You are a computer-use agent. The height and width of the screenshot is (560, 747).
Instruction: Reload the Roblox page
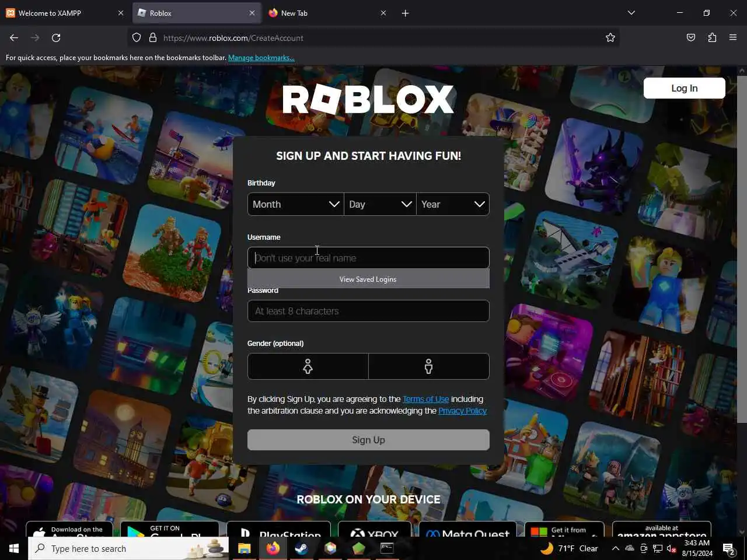click(x=56, y=38)
